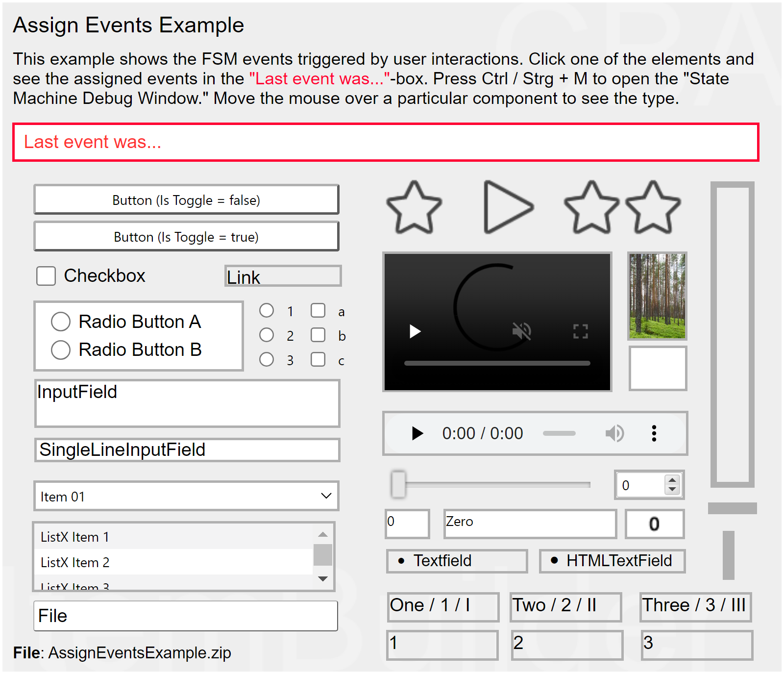Open the Item 01 dropdown list
This screenshot has width=784, height=674.
click(186, 496)
